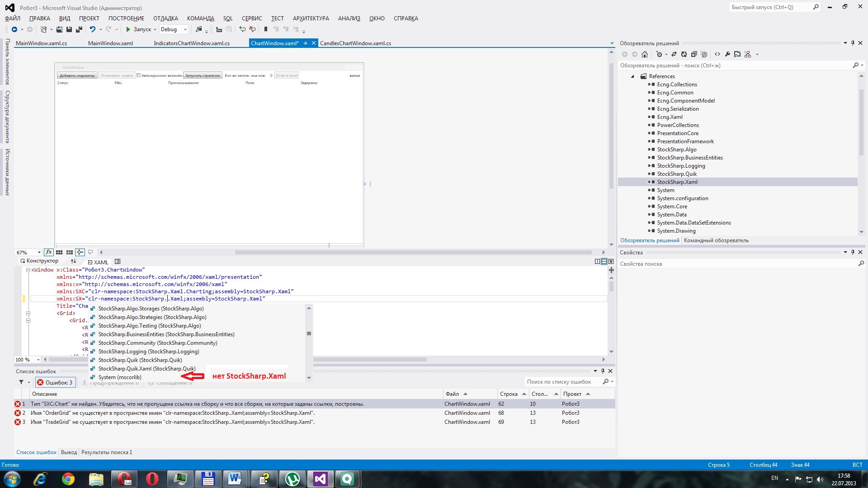Image resolution: width=868 pixels, height=488 pixels.
Task: Collapse the split pane with its icon
Action: click(x=611, y=262)
